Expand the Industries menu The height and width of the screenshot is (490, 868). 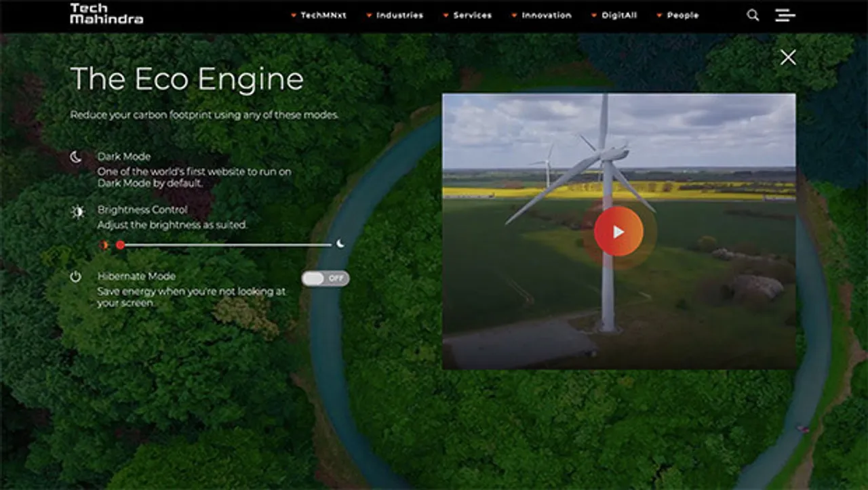[395, 15]
